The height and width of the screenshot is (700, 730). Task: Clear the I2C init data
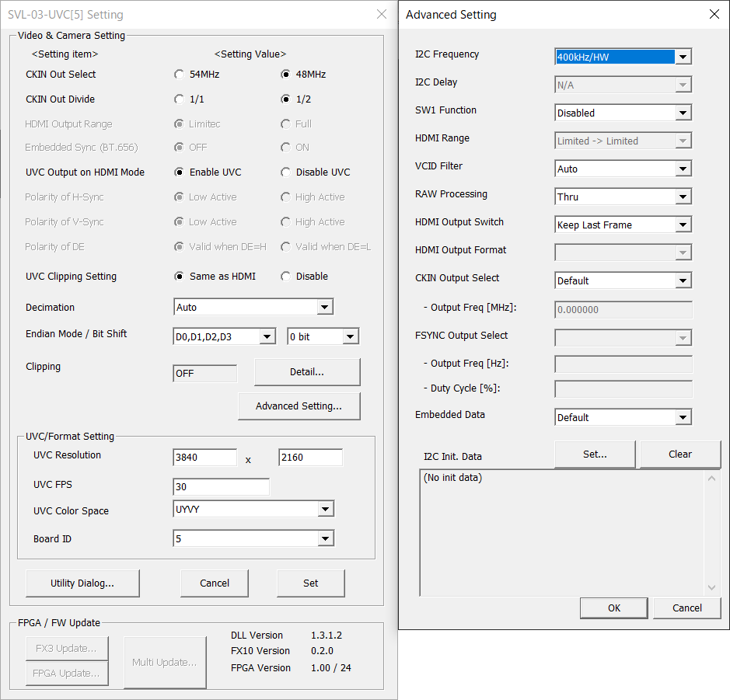[679, 454]
